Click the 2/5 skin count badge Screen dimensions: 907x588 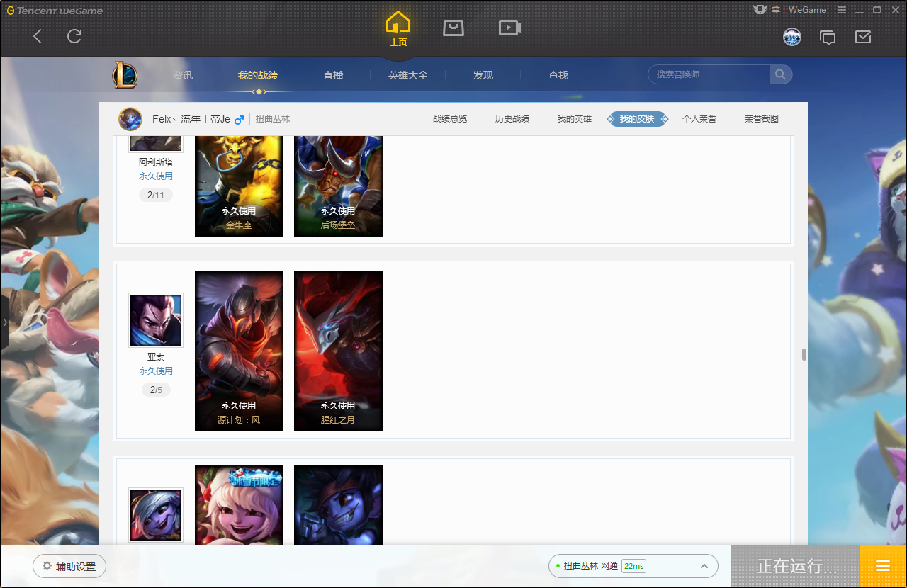156,390
